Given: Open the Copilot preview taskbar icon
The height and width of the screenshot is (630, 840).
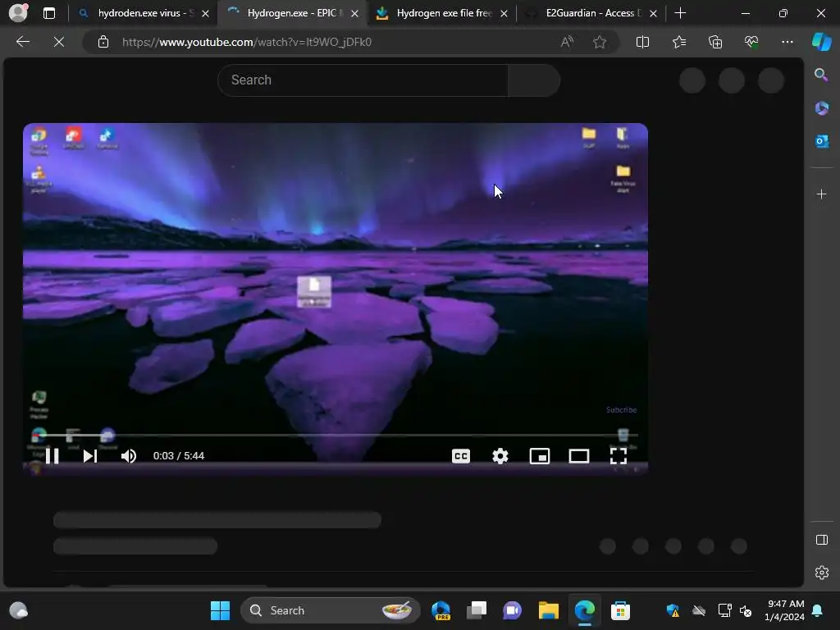Looking at the screenshot, I should coord(441,610).
